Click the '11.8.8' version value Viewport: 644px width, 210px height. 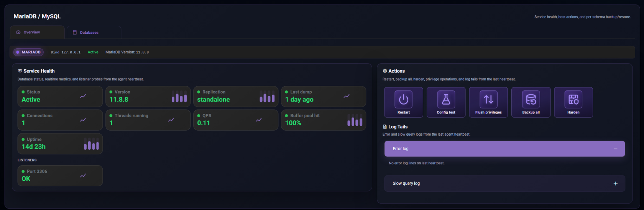click(x=119, y=100)
